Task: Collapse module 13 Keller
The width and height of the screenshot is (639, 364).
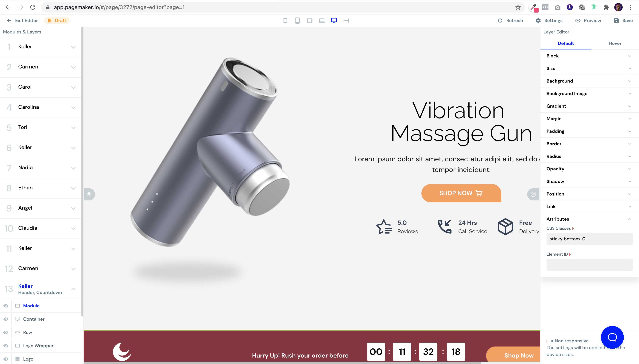Action: point(73,289)
